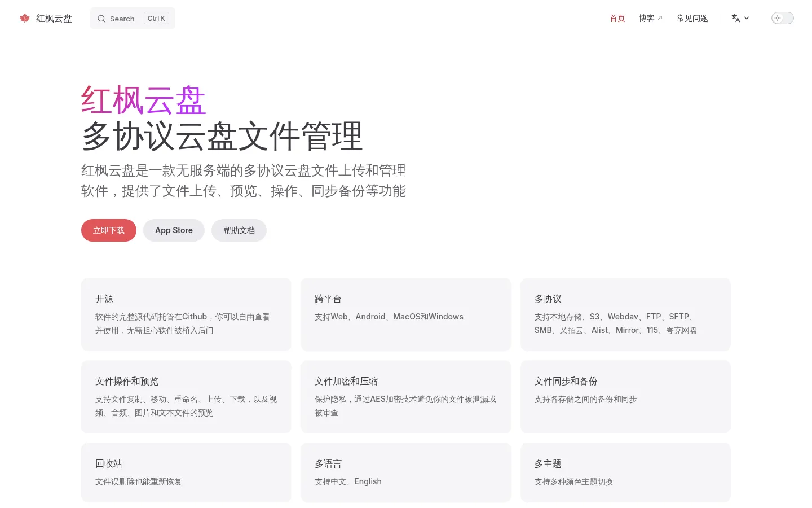Click the text 支持中文、English
812x508 pixels.
tap(348, 481)
